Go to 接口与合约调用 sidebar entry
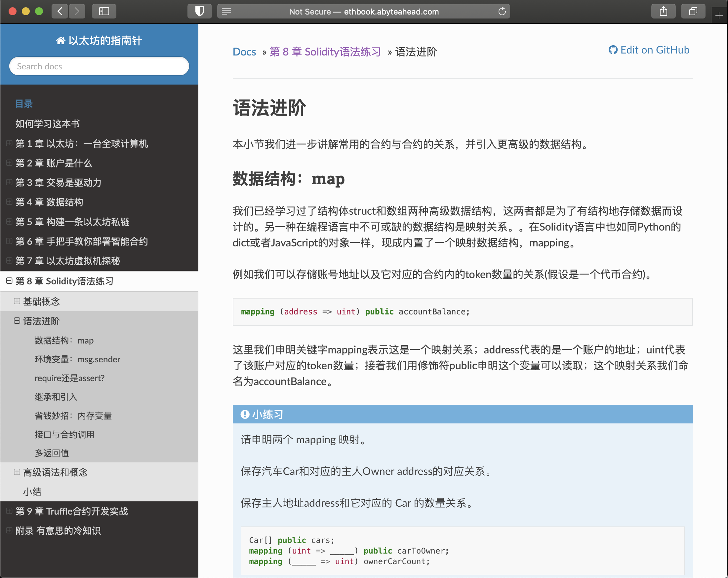The width and height of the screenshot is (728, 578). (x=64, y=434)
